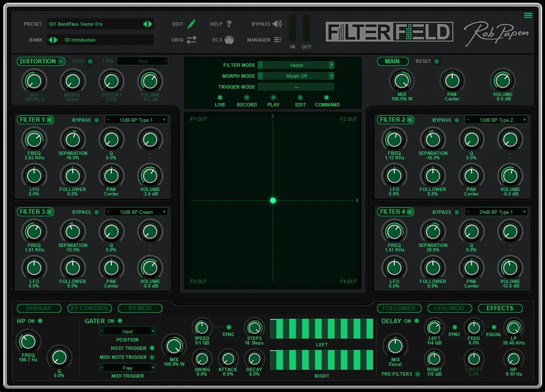Click the Orig swap arrows icon
Image resolution: width=545 pixels, height=392 pixels.
click(x=192, y=40)
